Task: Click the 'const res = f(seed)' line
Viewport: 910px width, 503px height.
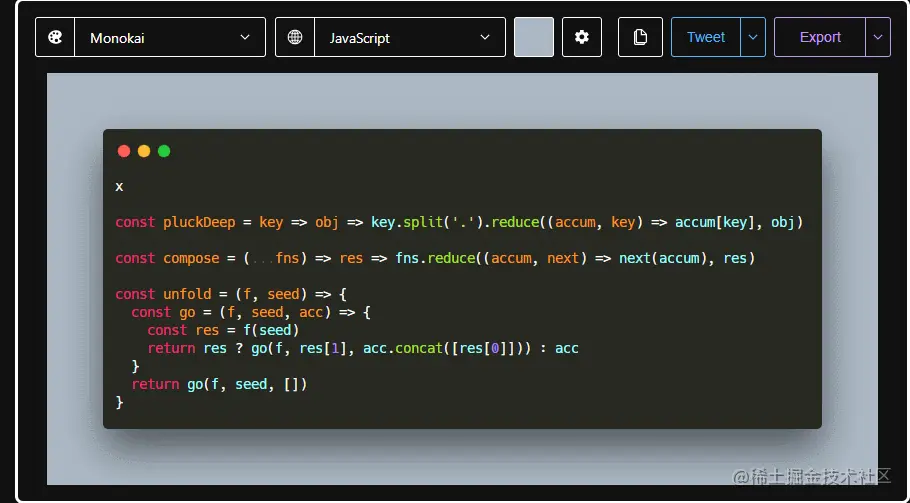Action: [x=223, y=330]
